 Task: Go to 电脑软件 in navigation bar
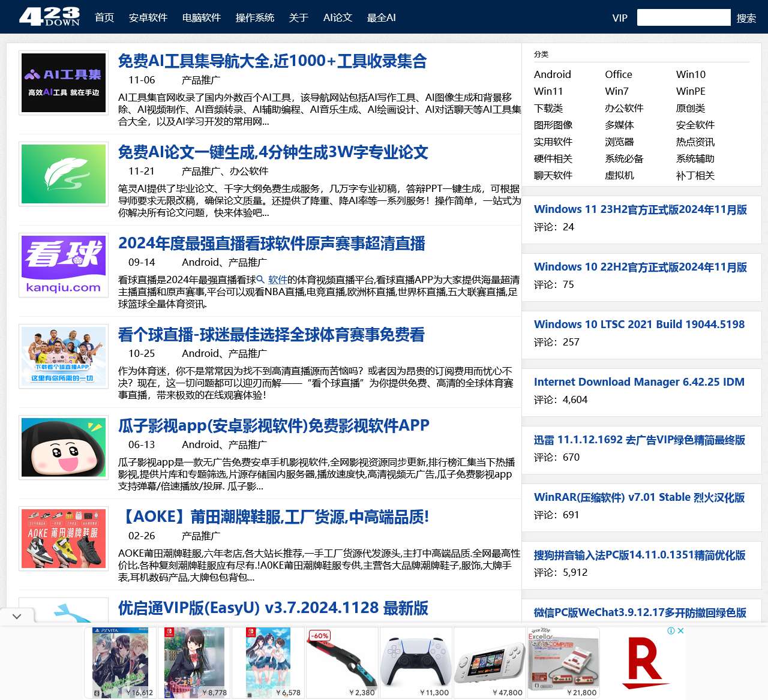pyautogui.click(x=202, y=17)
